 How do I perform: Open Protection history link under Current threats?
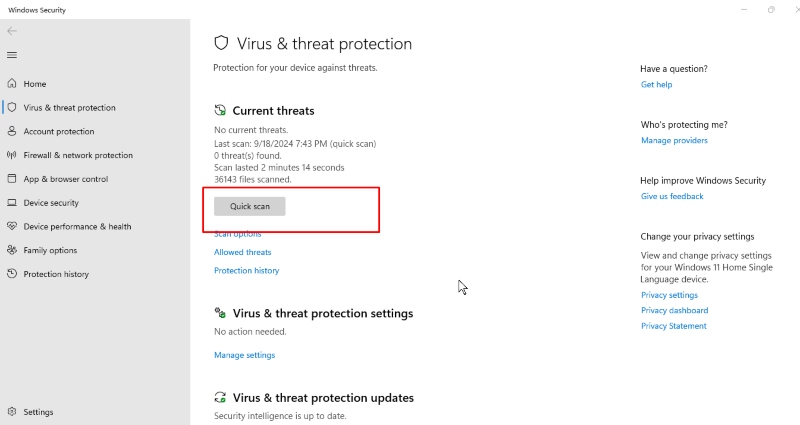coord(246,271)
